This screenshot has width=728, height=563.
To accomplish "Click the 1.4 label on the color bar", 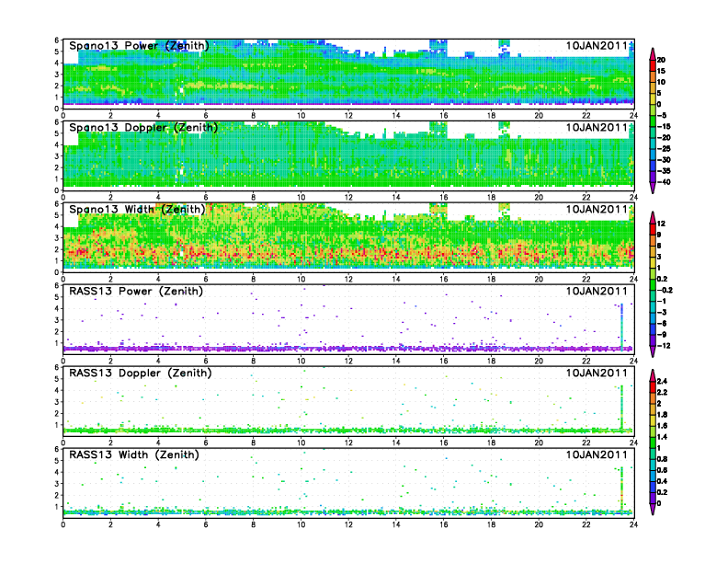I will pos(662,437).
